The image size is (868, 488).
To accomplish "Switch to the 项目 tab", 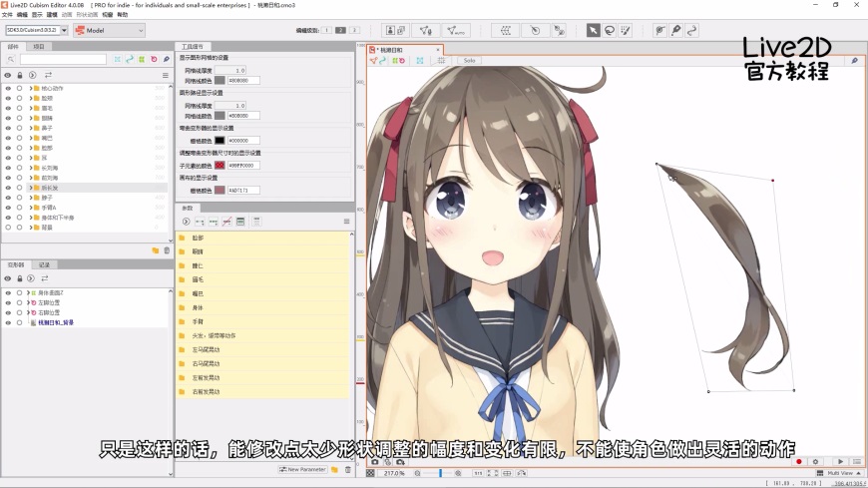I will pyautogui.click(x=38, y=47).
